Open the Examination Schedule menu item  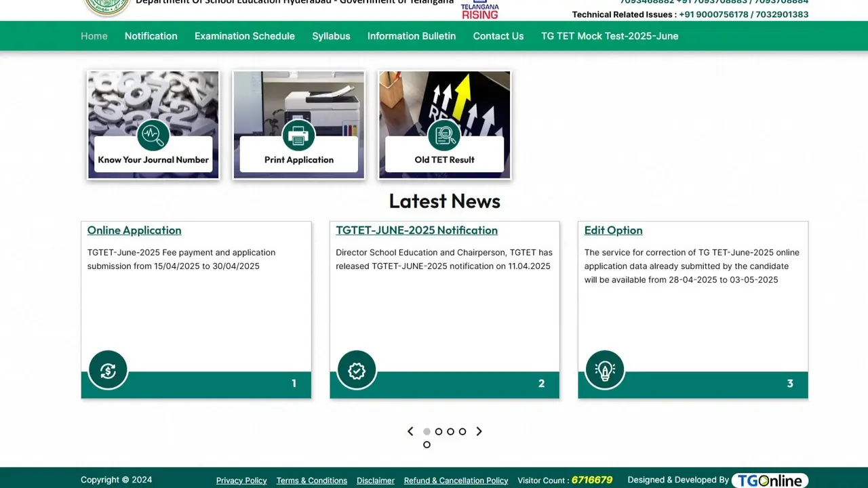point(244,36)
